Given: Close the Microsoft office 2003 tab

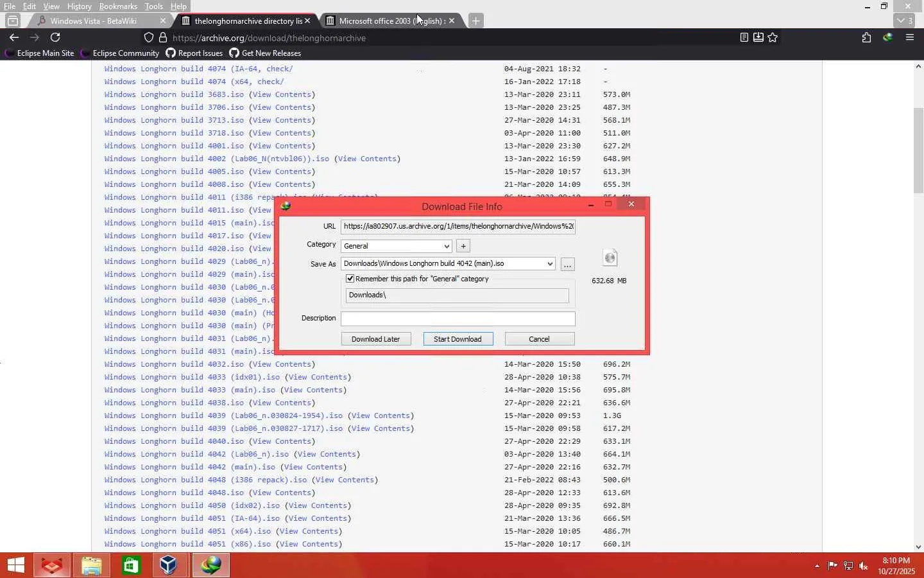Looking at the screenshot, I should 452,21.
